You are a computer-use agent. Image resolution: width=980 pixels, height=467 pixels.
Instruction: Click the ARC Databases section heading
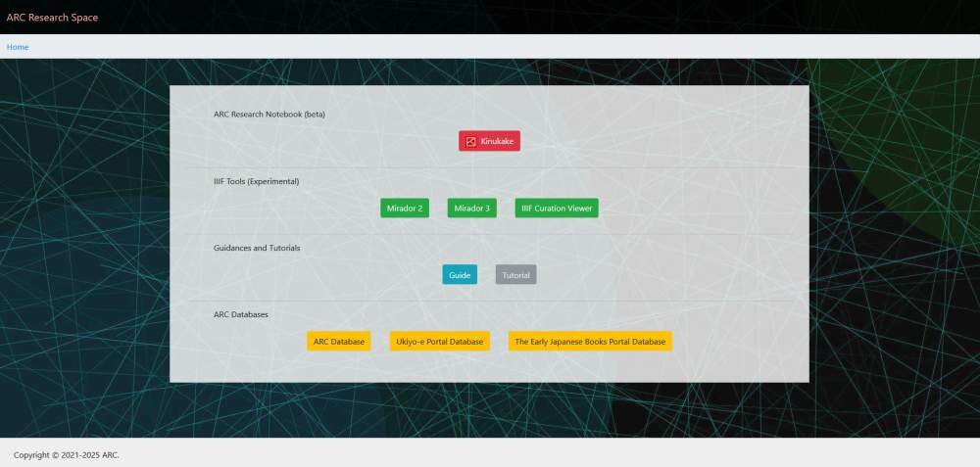pyautogui.click(x=241, y=314)
